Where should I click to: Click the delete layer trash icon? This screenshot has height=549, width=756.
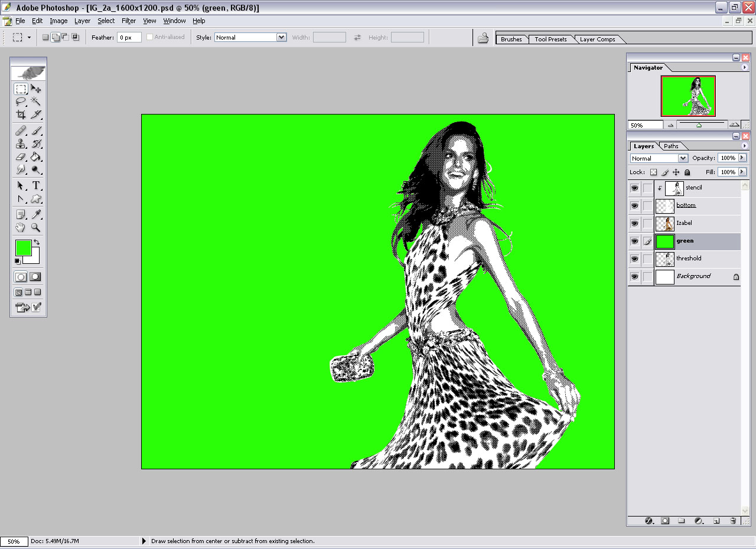coord(733,521)
